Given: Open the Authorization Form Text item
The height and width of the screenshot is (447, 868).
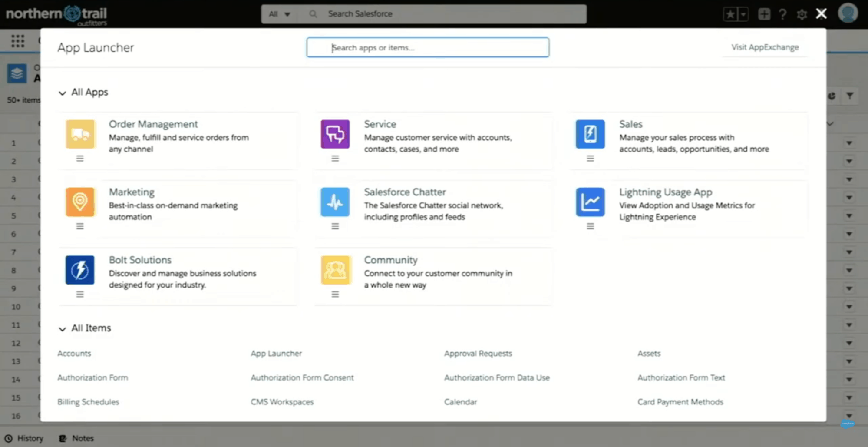Looking at the screenshot, I should pyautogui.click(x=681, y=377).
